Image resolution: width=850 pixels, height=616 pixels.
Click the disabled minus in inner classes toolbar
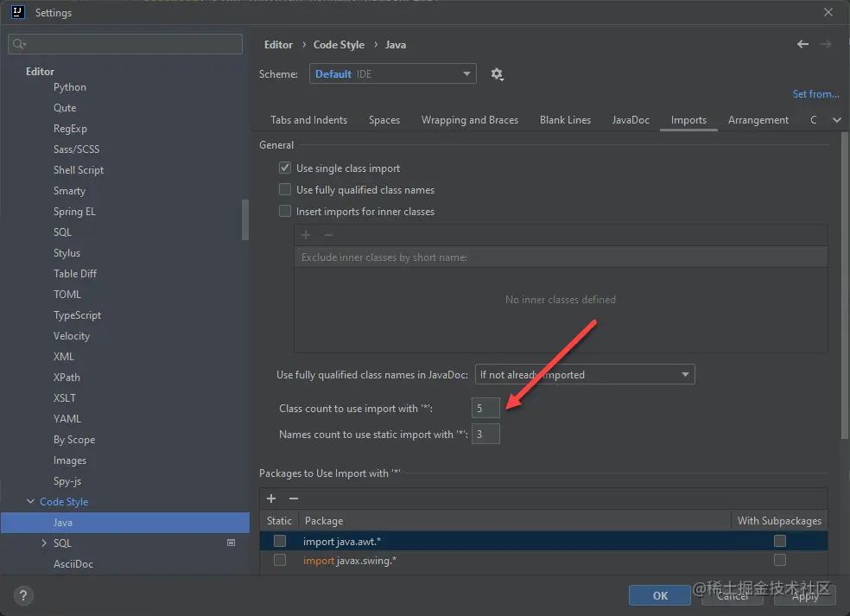(328, 235)
